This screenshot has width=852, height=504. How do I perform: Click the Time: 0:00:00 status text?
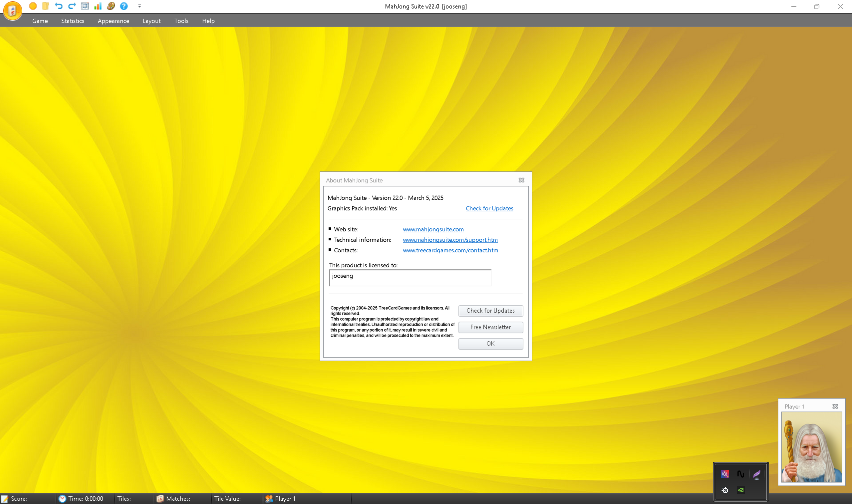(x=86, y=499)
